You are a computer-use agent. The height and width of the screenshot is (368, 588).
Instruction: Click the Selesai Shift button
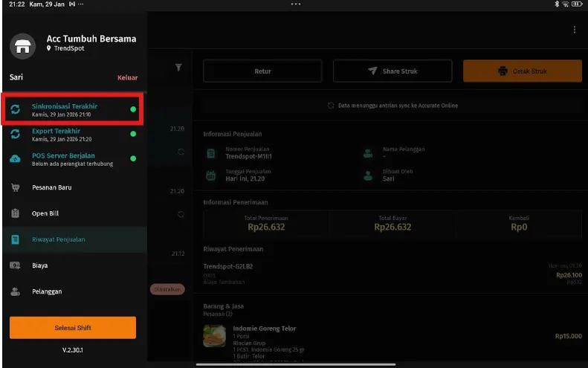click(x=73, y=328)
